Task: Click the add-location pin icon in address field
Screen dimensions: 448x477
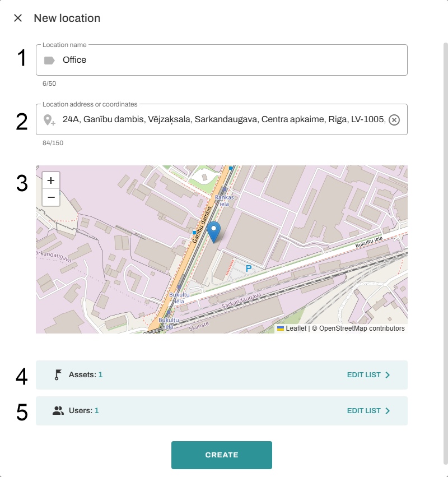Action: pos(49,119)
